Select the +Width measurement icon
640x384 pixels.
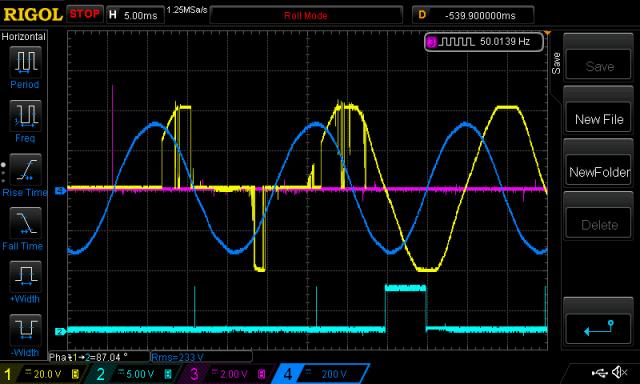25,276
